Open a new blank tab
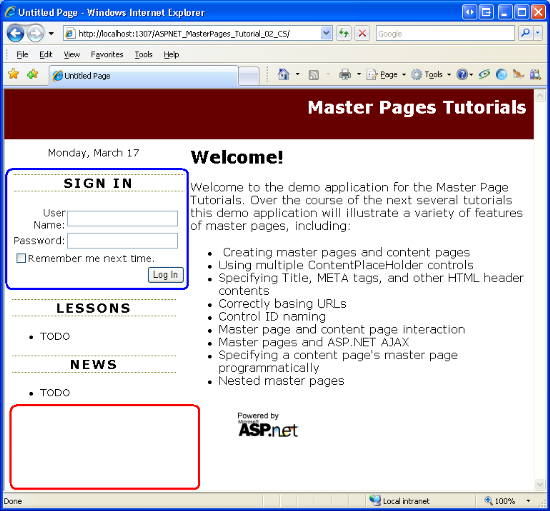The height and width of the screenshot is (511, 550). [249, 76]
